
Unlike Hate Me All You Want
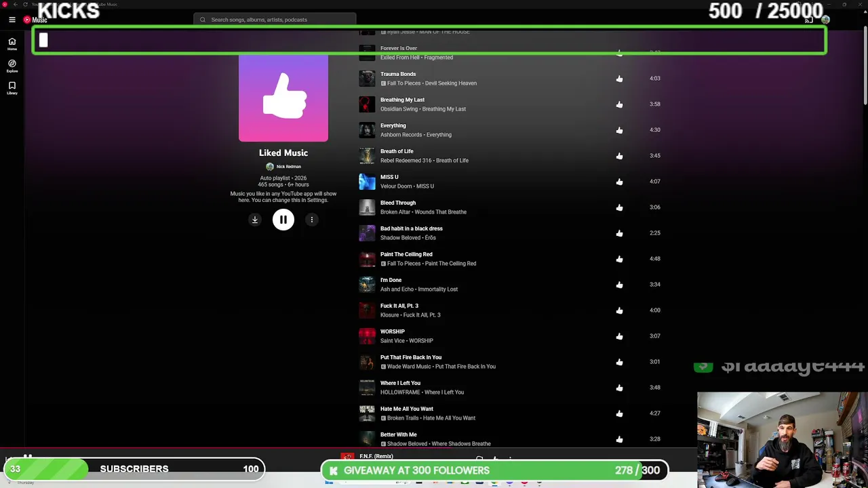pyautogui.click(x=619, y=413)
